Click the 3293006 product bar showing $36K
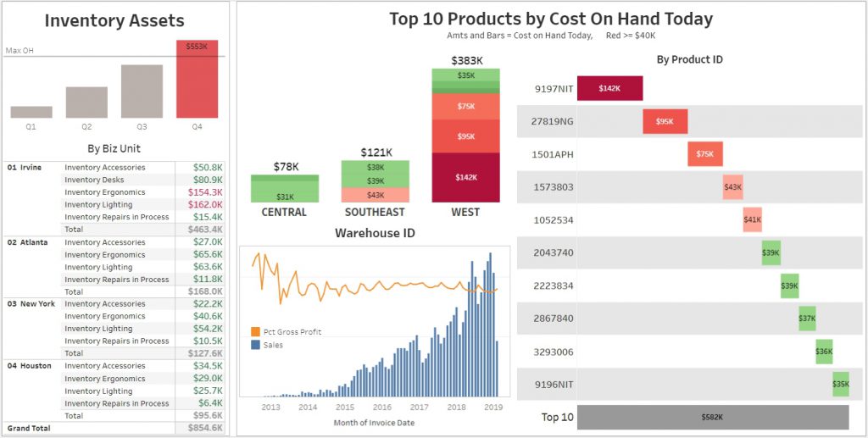 pos(824,352)
